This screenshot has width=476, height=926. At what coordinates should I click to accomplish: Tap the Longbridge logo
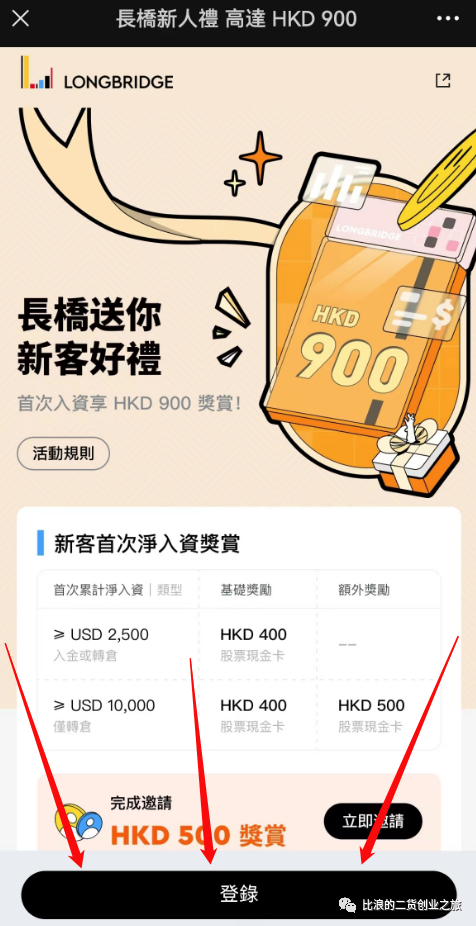pos(97,75)
